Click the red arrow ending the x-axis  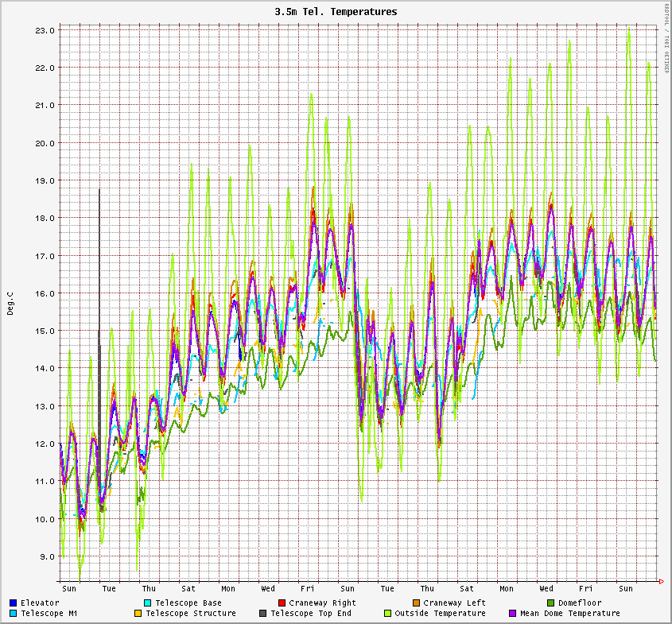662,582
